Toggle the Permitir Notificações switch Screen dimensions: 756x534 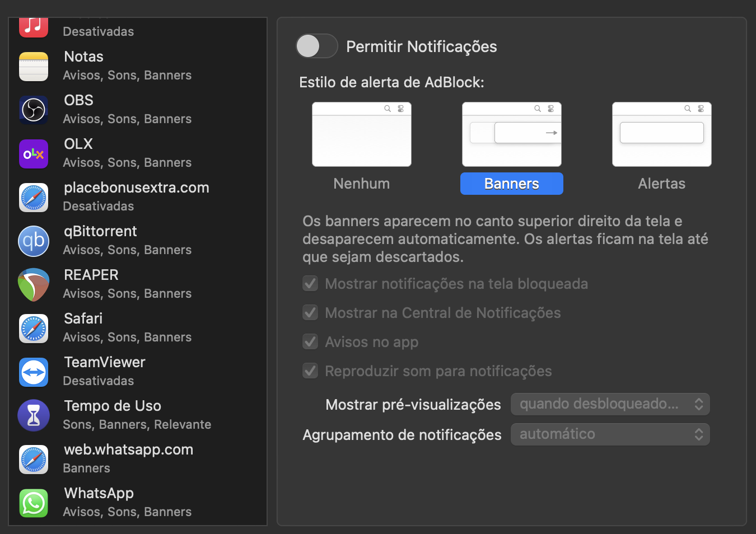click(x=317, y=46)
